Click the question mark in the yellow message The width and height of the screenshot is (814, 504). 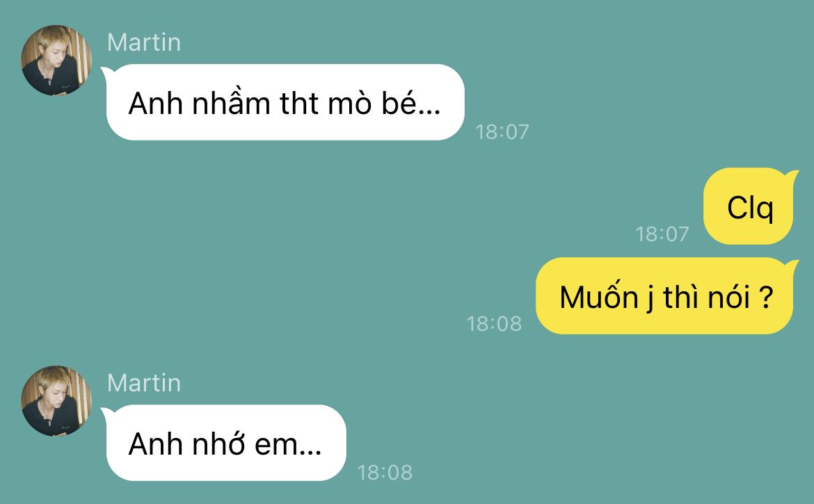766,297
